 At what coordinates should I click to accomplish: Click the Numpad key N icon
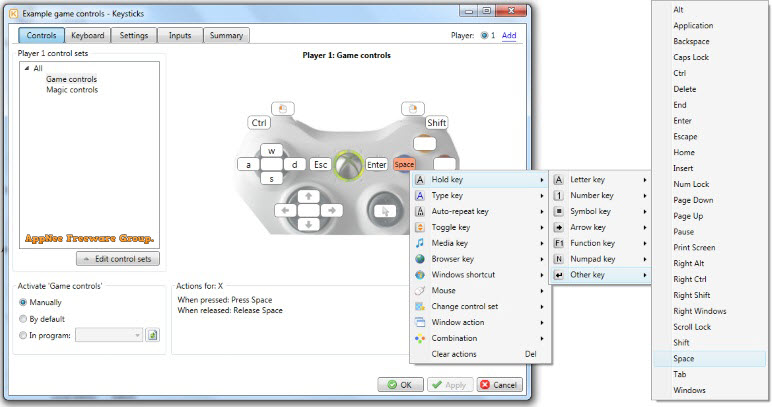tap(558, 259)
